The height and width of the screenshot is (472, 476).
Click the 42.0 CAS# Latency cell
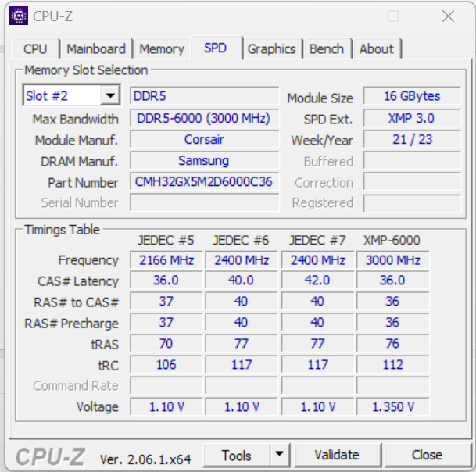pos(317,281)
